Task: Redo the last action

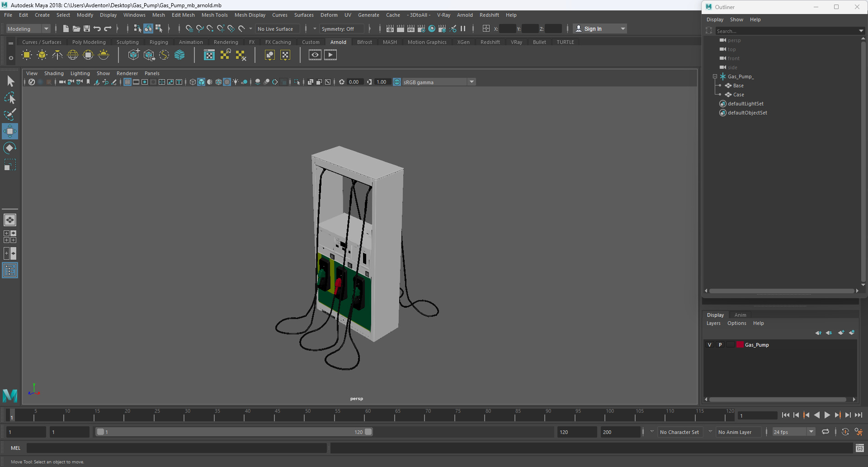Action: (x=108, y=29)
